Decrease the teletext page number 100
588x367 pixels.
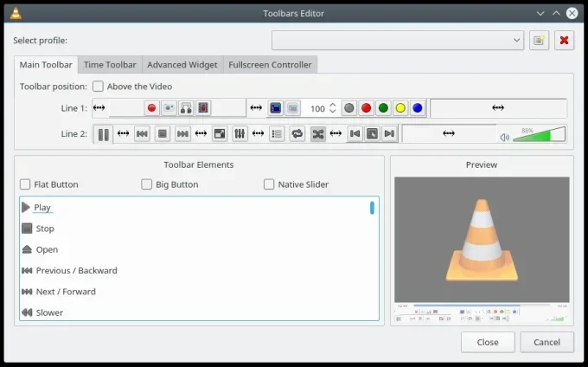332,112
